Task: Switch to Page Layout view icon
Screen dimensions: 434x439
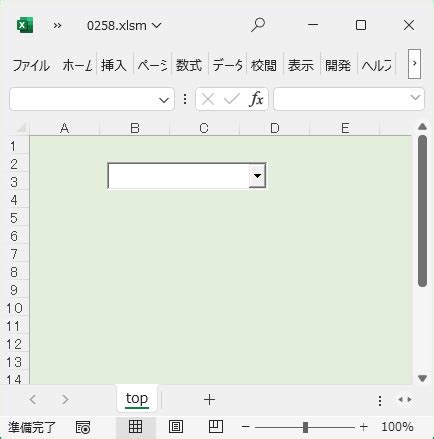Action: pyautogui.click(x=176, y=427)
